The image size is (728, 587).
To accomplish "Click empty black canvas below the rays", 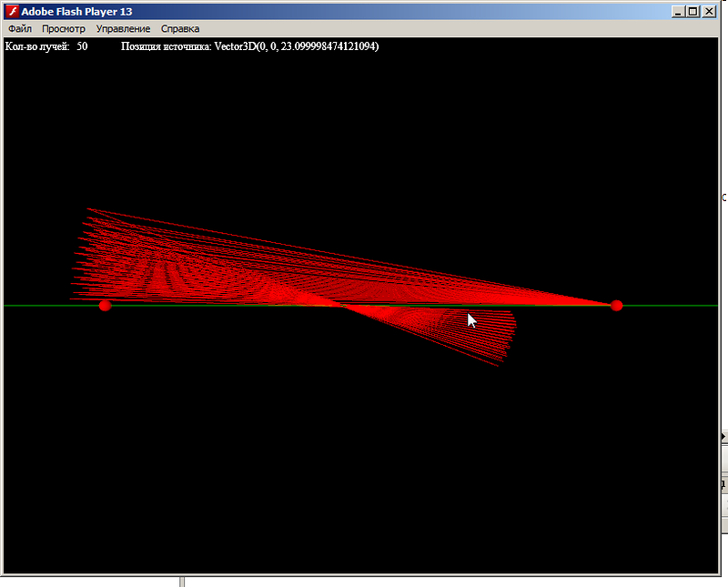I will click(364, 473).
